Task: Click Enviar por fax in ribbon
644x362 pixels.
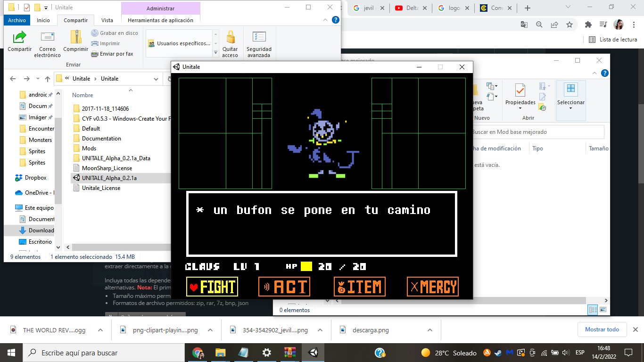Action: (112, 54)
